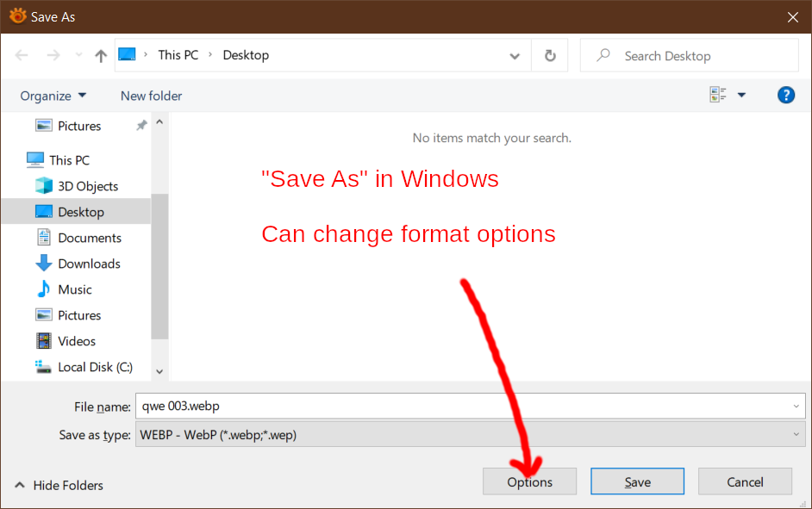Click New folder in the toolbar
This screenshot has height=509, width=812.
(x=151, y=96)
